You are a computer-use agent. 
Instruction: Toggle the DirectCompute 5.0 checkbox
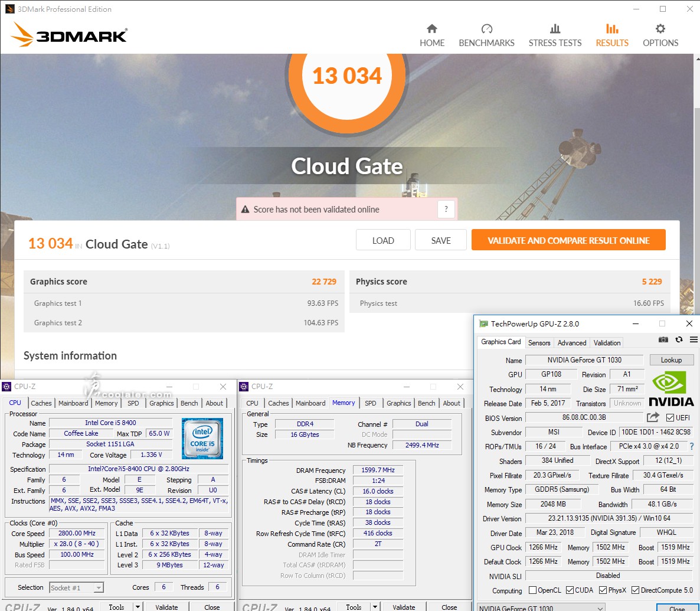coord(635,590)
